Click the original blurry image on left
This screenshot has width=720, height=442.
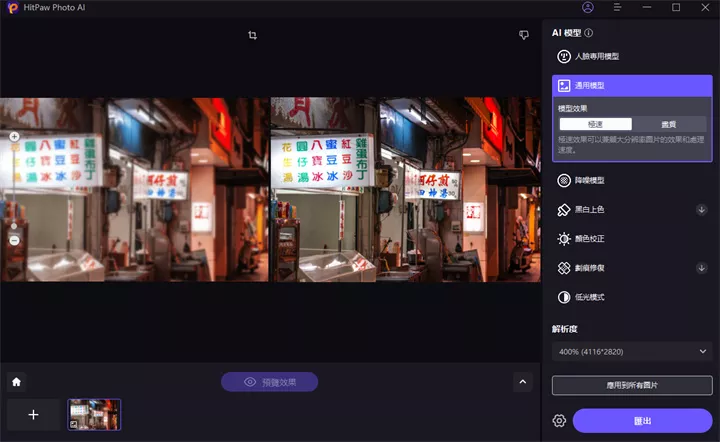(135, 190)
